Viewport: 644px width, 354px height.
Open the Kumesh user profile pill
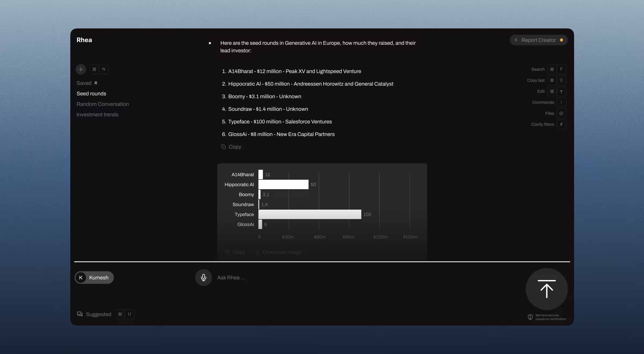pyautogui.click(x=94, y=278)
